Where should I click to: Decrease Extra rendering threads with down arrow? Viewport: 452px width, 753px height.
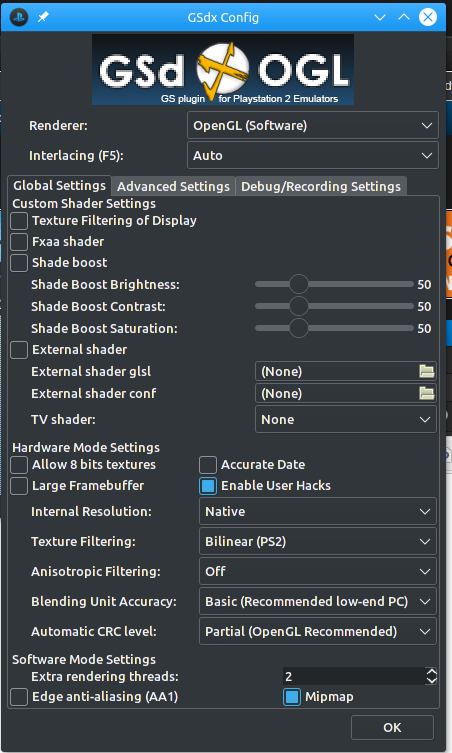coord(431,680)
